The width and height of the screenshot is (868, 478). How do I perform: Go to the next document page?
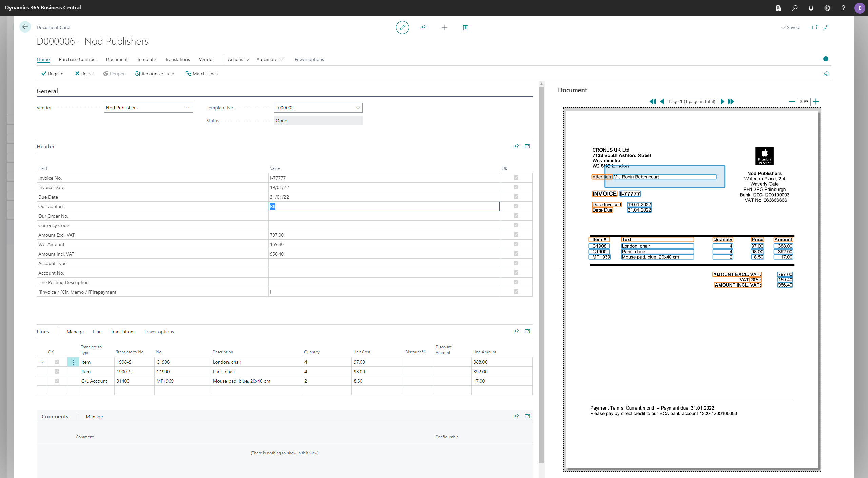click(x=722, y=101)
